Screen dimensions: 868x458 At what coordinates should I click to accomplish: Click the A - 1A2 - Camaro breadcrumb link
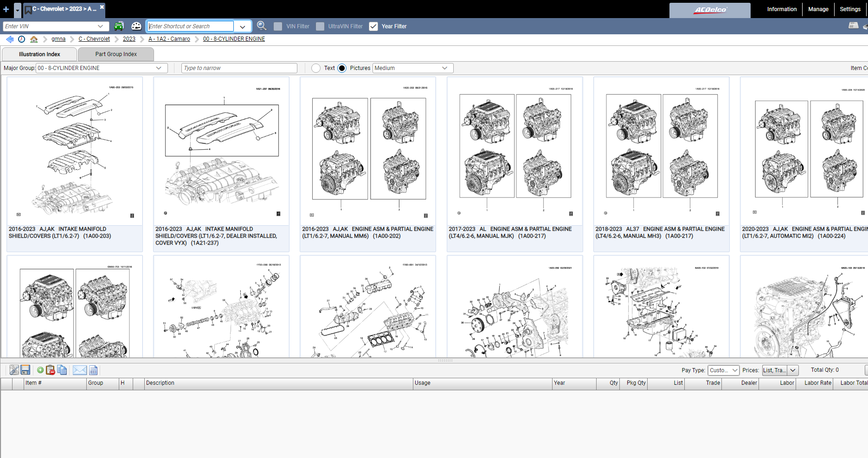(x=169, y=39)
